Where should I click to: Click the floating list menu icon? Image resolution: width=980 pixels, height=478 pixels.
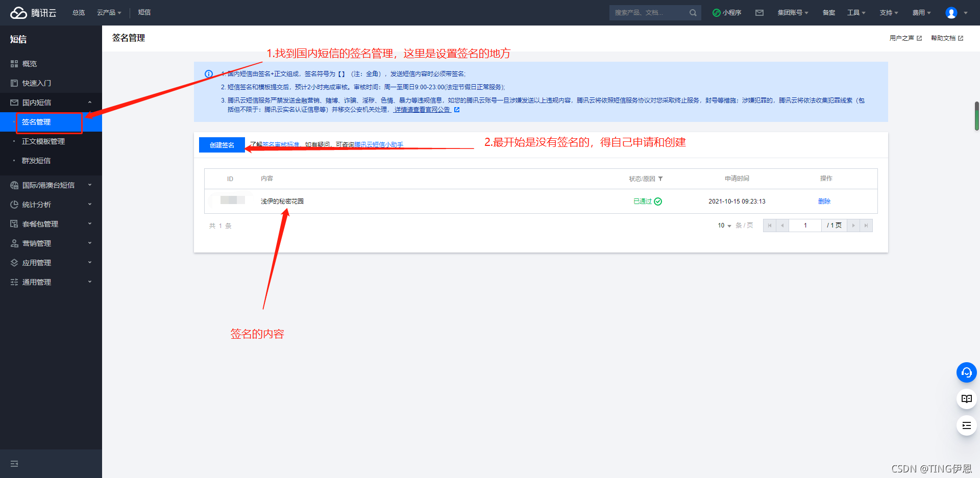tap(966, 425)
